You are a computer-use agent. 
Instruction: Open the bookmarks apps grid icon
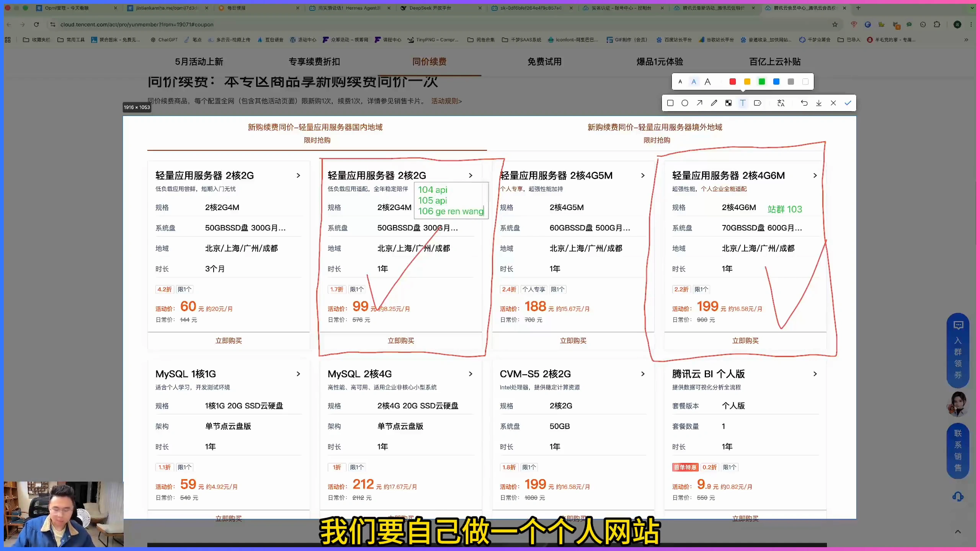pyautogui.click(x=8, y=39)
